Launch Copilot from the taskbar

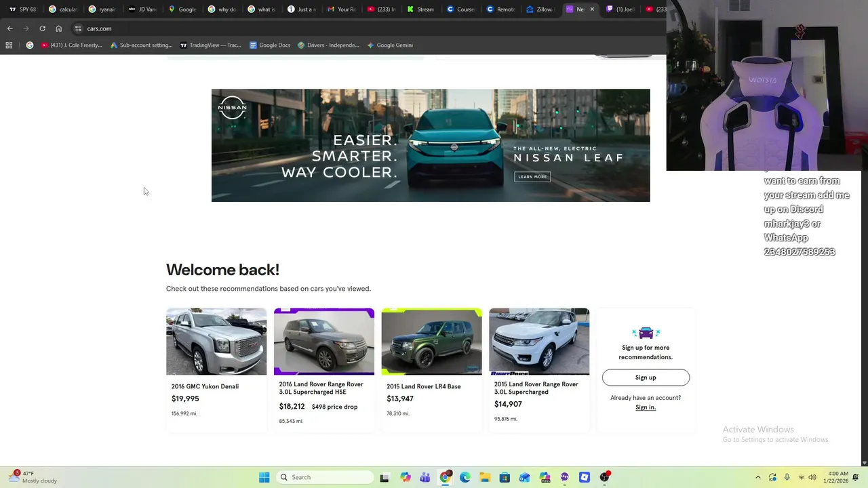click(x=406, y=477)
